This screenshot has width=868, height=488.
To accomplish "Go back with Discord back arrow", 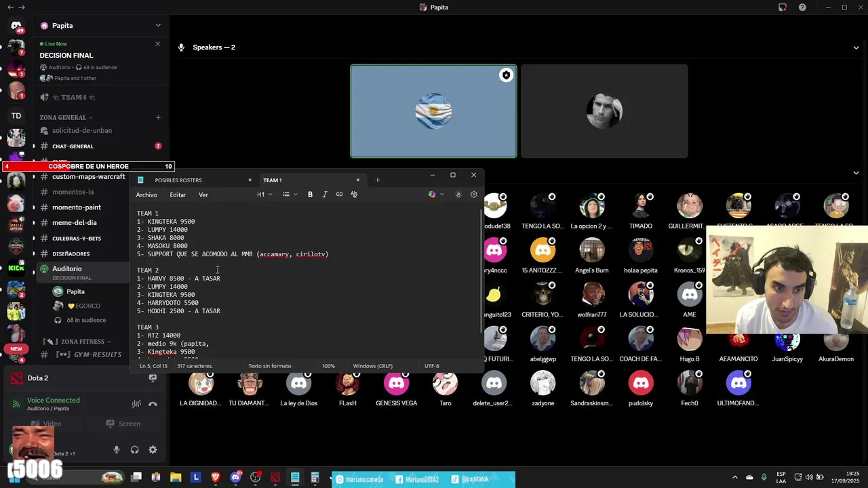I will (10, 7).
